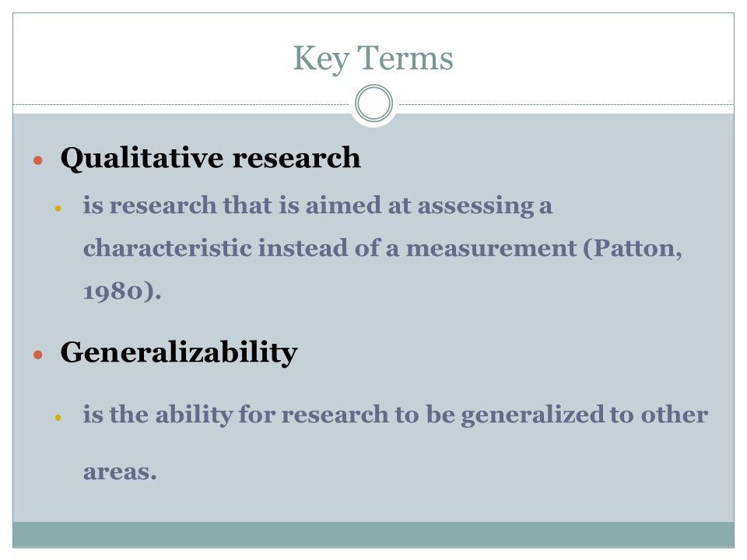Click the yellow bullet before 'is the ability'
Screen dimensions: 747x560
pos(58,418)
